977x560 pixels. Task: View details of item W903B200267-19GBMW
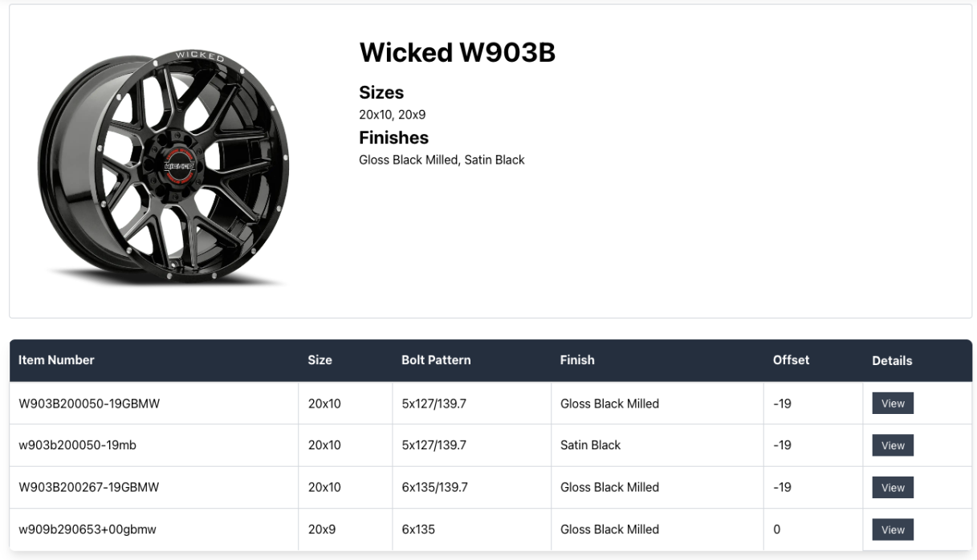(892, 488)
